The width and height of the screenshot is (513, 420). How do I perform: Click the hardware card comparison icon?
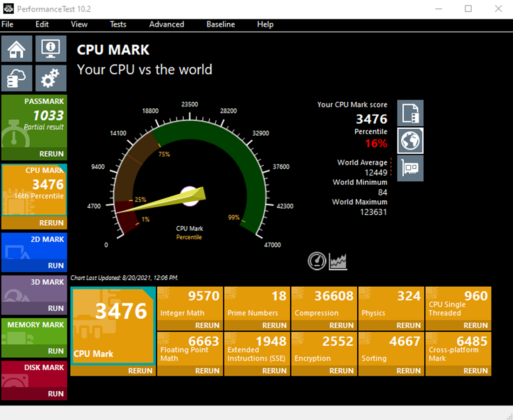pyautogui.click(x=410, y=168)
